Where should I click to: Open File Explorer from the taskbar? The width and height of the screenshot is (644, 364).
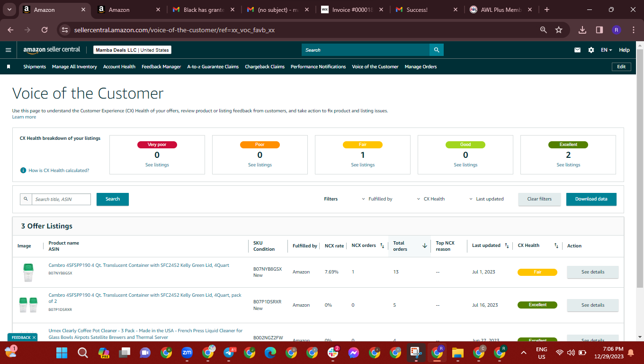pos(458,353)
